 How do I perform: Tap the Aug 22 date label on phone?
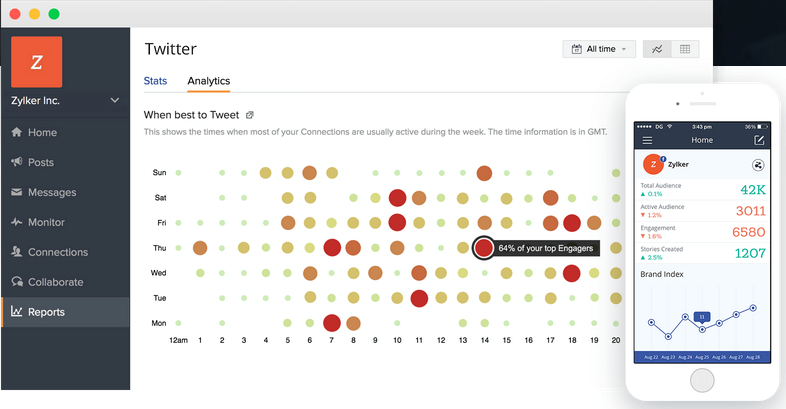651,357
